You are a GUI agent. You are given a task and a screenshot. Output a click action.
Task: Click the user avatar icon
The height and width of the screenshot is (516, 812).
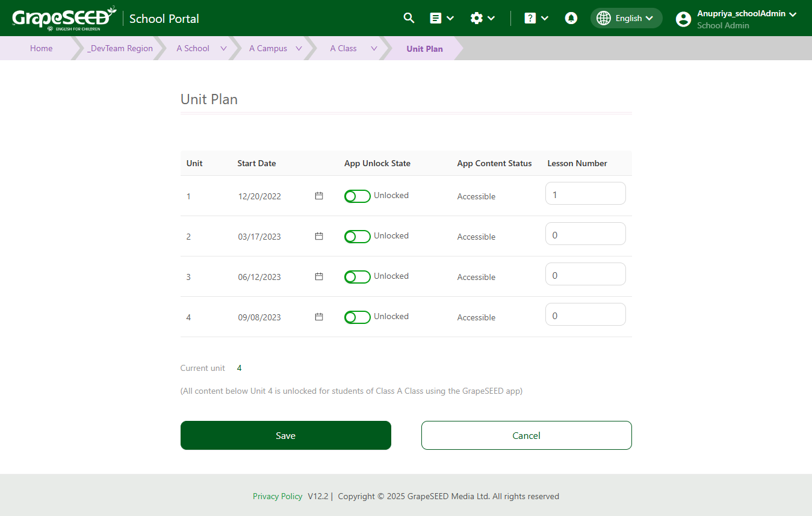[x=683, y=19]
